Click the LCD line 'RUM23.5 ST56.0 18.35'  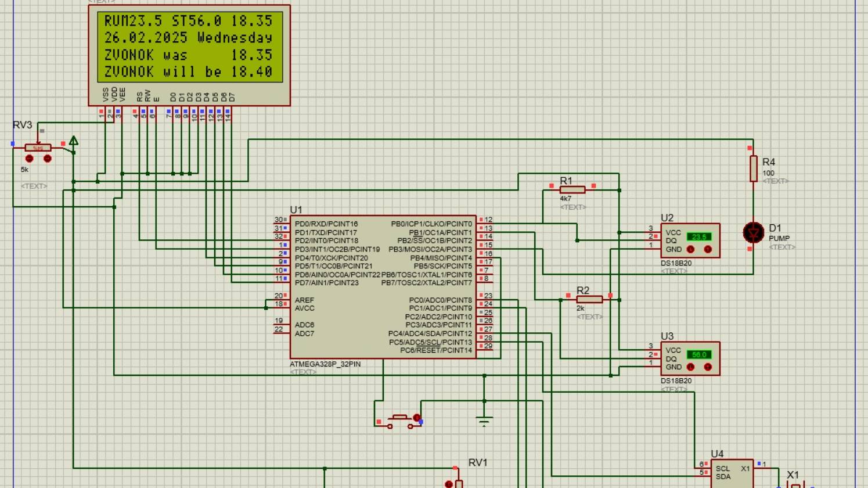[188, 21]
